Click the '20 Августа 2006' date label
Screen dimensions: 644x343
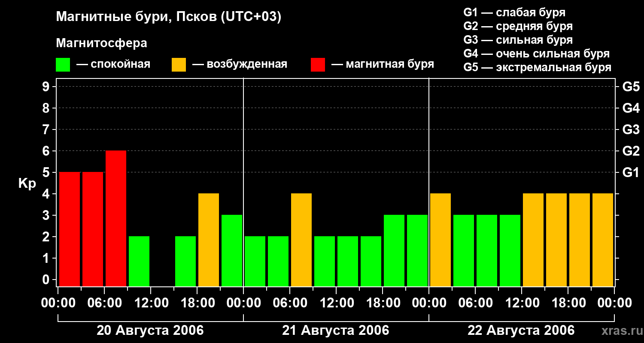click(x=150, y=331)
